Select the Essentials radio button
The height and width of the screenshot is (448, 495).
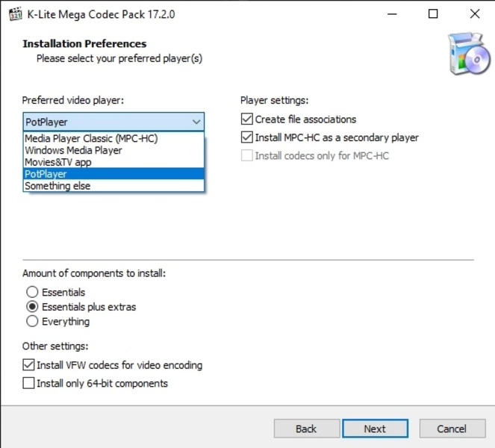pos(32,292)
